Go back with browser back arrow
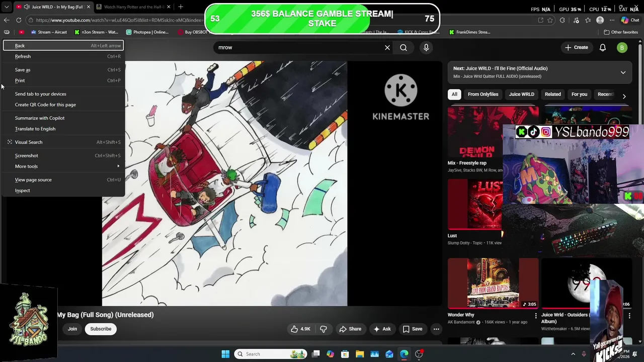The width and height of the screenshot is (644, 362). [x=7, y=20]
